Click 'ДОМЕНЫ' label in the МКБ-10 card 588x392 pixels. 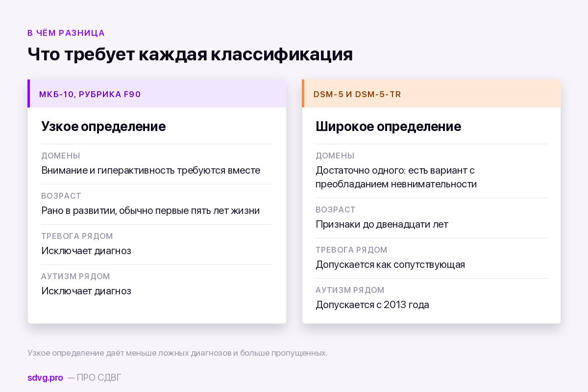(x=61, y=156)
